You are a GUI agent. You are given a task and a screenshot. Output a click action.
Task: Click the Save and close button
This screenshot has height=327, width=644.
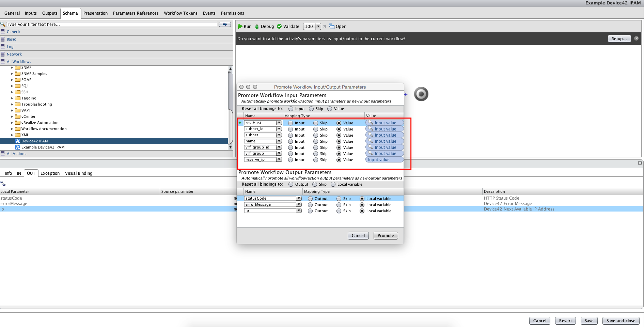pyautogui.click(x=621, y=321)
